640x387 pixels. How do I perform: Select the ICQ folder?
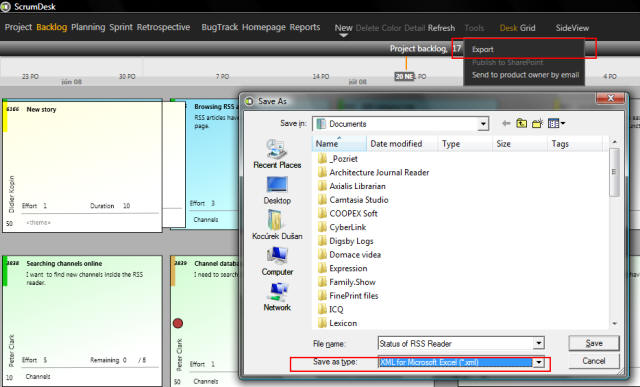coord(331,309)
